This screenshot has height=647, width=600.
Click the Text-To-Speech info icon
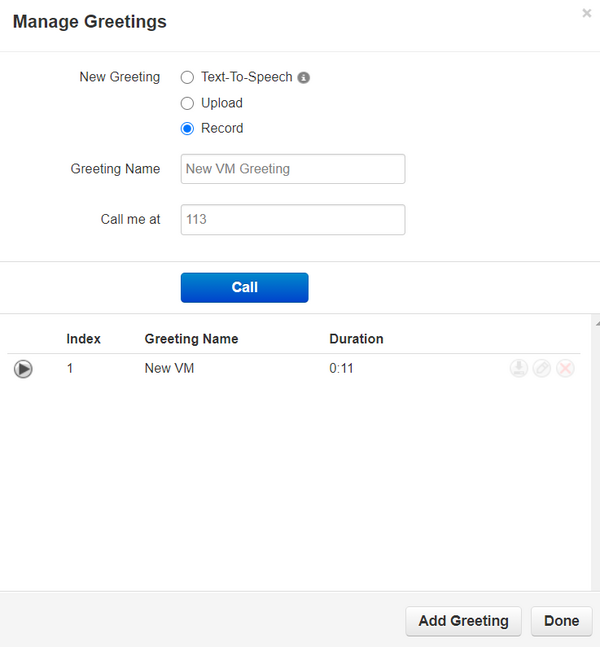tap(304, 78)
